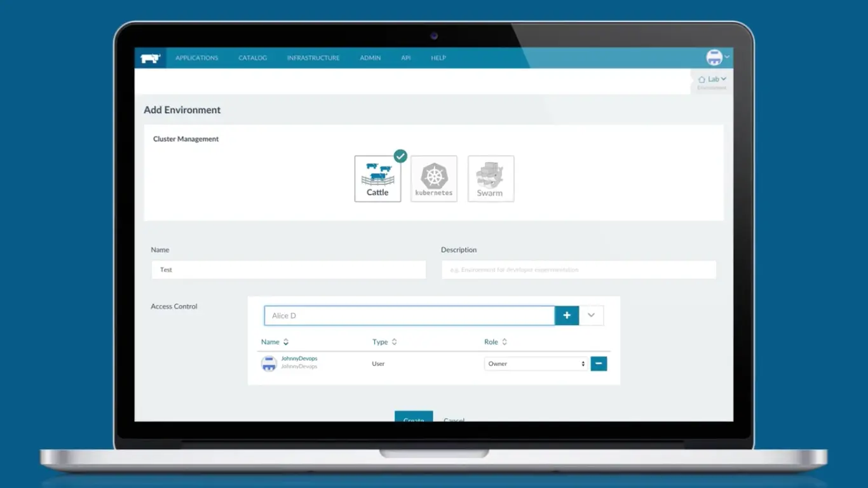Viewport: 868px width, 488px height.
Task: Open the INFRASTRUCTURE menu
Action: coord(313,58)
